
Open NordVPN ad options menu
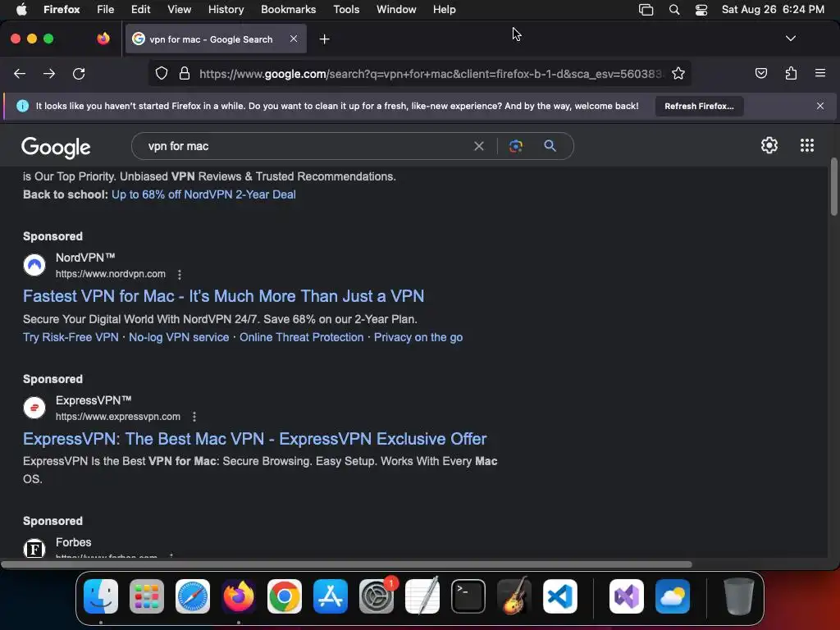click(x=180, y=274)
